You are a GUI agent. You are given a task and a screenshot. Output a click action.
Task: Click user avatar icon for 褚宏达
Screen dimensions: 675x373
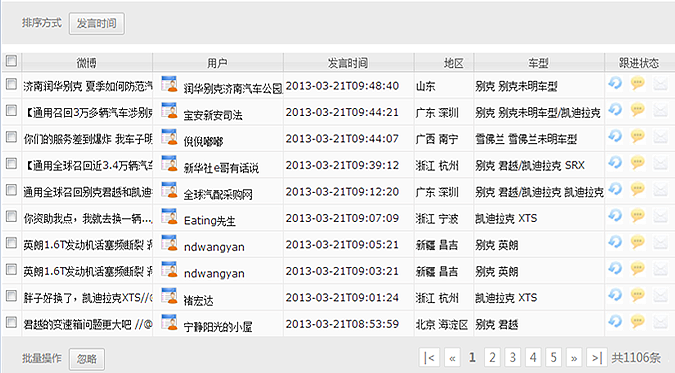click(x=169, y=295)
